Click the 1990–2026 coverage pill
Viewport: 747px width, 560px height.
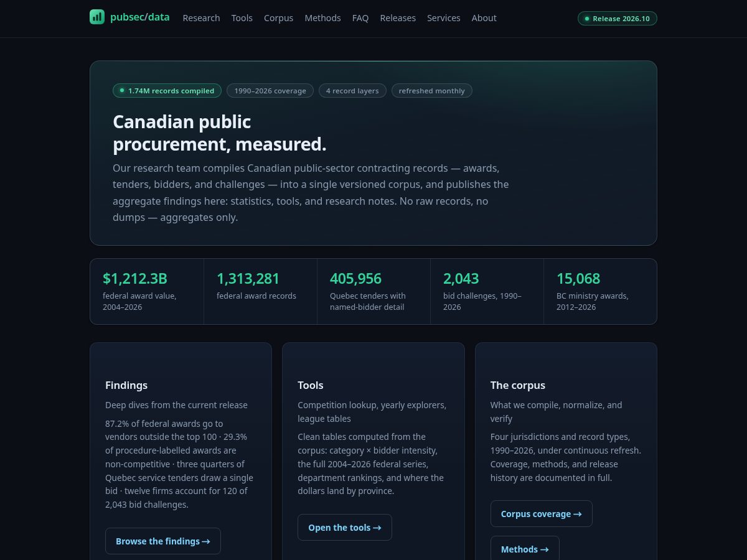click(x=270, y=91)
